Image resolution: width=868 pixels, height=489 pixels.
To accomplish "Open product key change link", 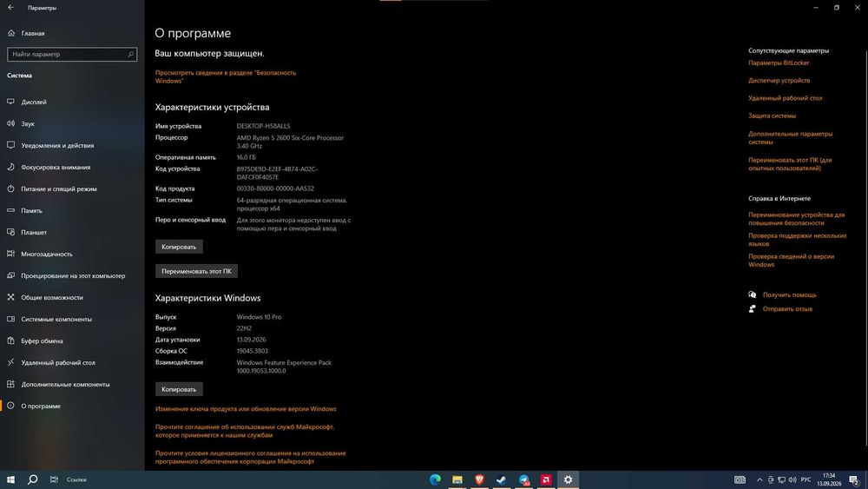I will [246, 409].
